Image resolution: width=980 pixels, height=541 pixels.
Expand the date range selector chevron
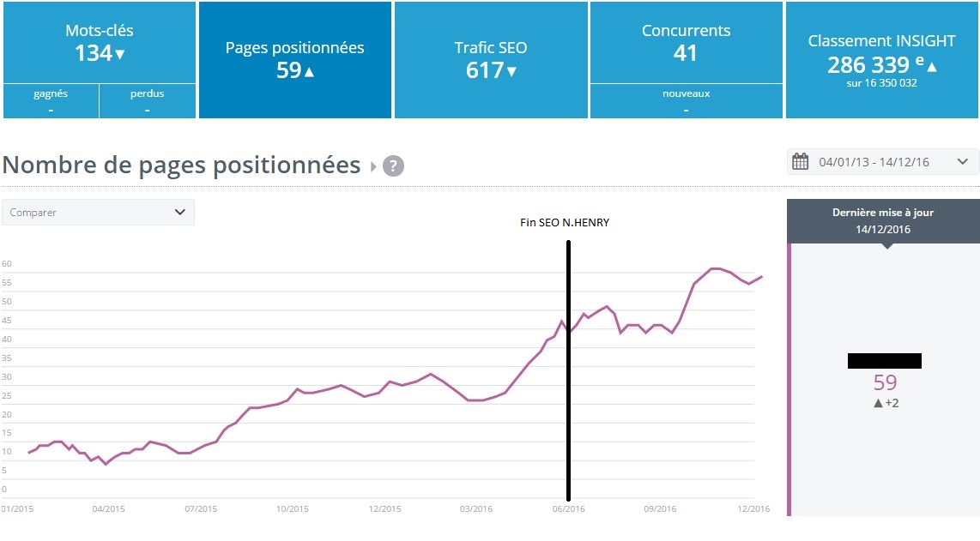[x=964, y=161]
